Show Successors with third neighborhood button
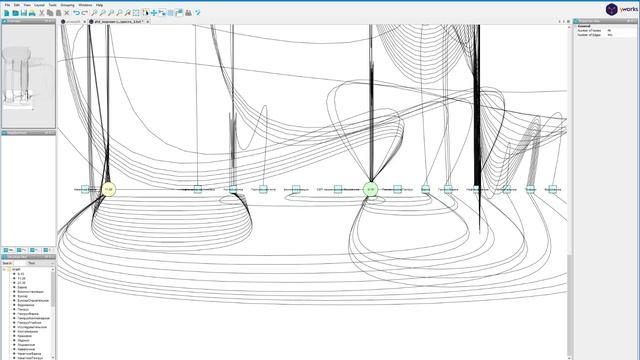The height and width of the screenshot is (360, 640). point(34,250)
